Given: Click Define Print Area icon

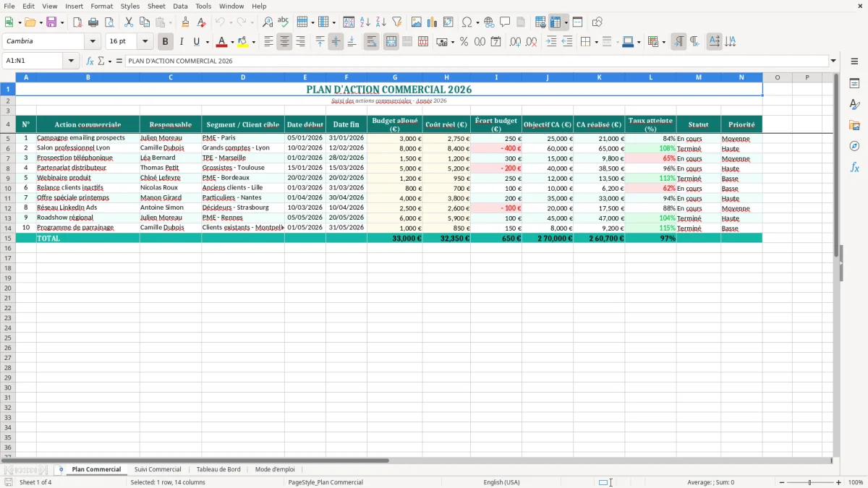Looking at the screenshot, I should (540, 22).
